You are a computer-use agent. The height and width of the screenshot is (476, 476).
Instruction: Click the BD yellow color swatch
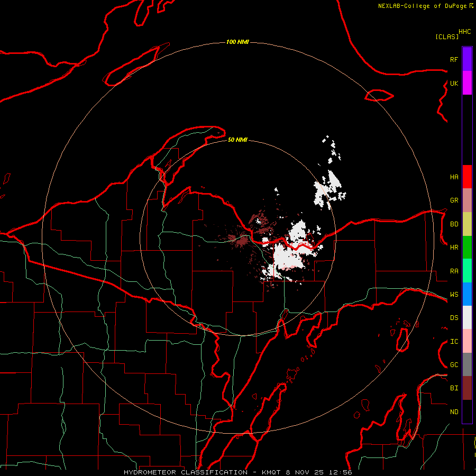467,224
